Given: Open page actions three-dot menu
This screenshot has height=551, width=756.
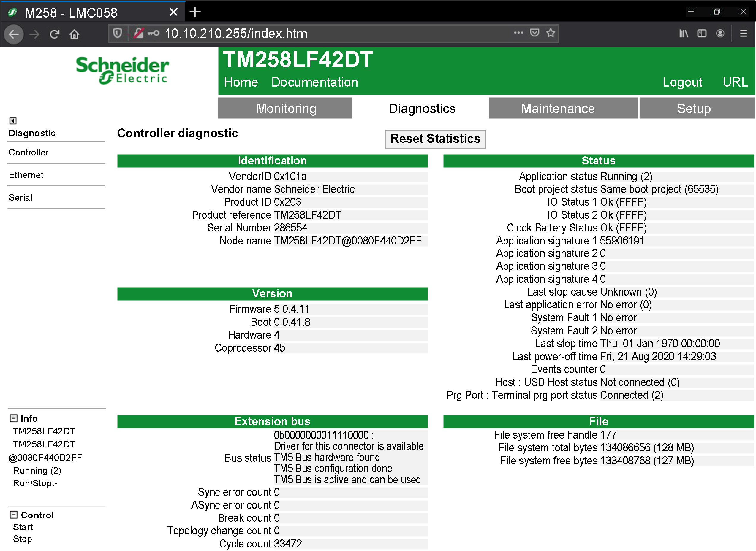Looking at the screenshot, I should (518, 33).
